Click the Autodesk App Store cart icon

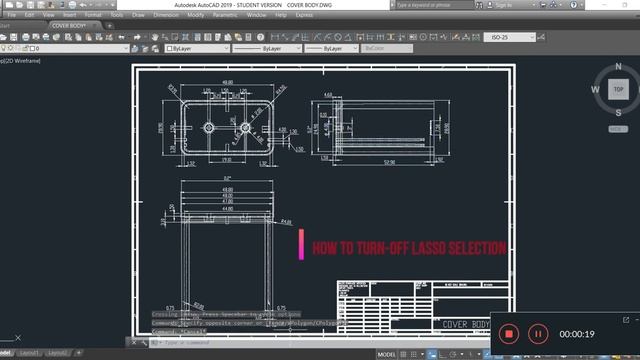click(x=543, y=5)
